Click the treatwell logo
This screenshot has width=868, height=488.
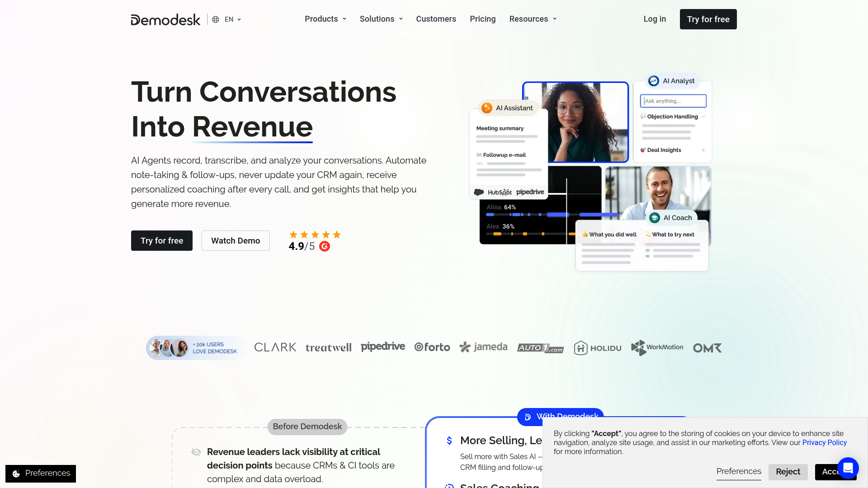pyautogui.click(x=329, y=347)
